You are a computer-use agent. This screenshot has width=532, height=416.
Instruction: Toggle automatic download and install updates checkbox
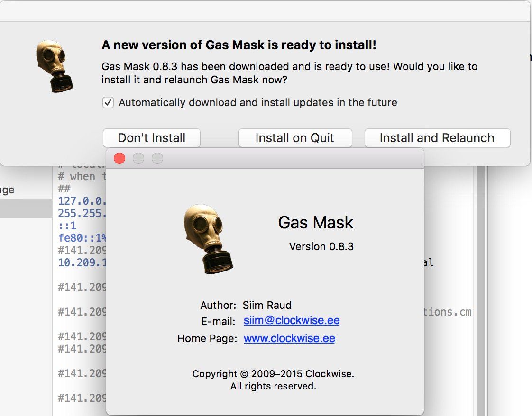click(x=109, y=102)
